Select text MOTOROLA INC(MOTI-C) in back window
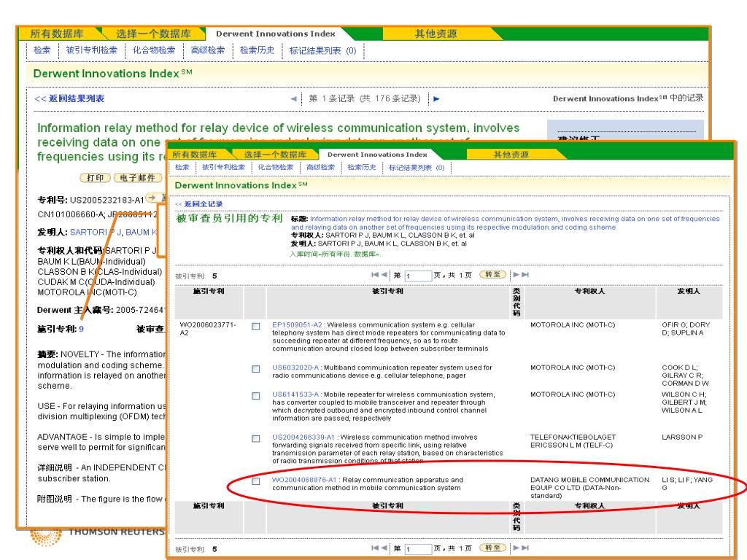The width and height of the screenshot is (747, 560). tap(88, 292)
